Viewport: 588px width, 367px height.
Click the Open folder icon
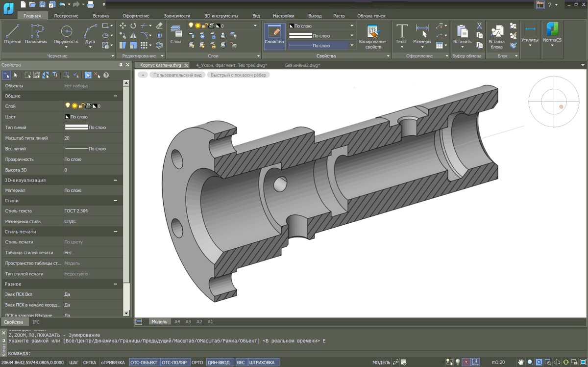pyautogui.click(x=33, y=4)
